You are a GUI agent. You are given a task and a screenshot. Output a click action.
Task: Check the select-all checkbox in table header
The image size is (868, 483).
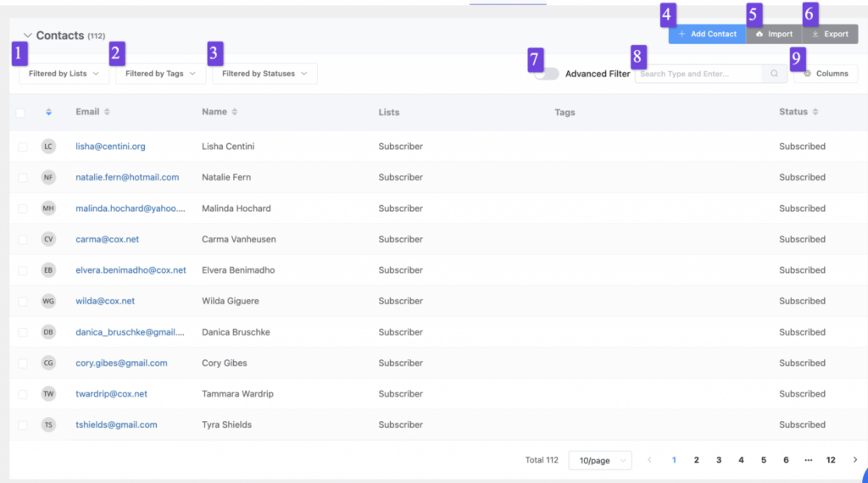point(21,113)
